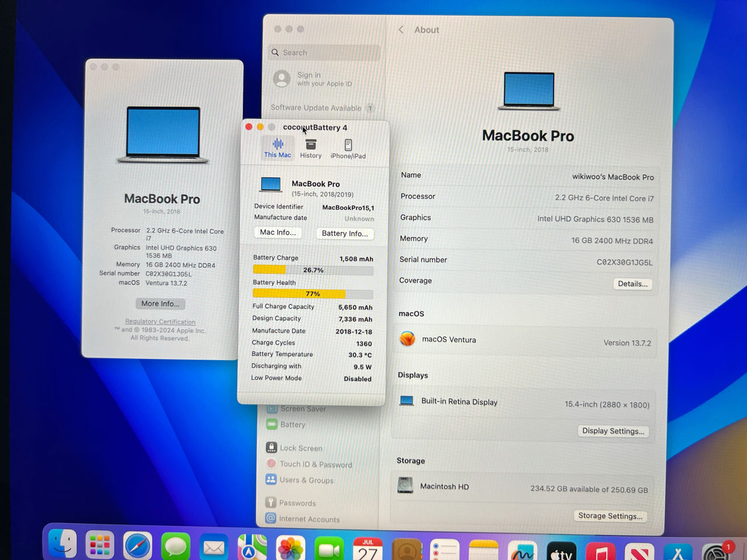
Task: Click the Battery Health progress bar
Action: (x=312, y=293)
